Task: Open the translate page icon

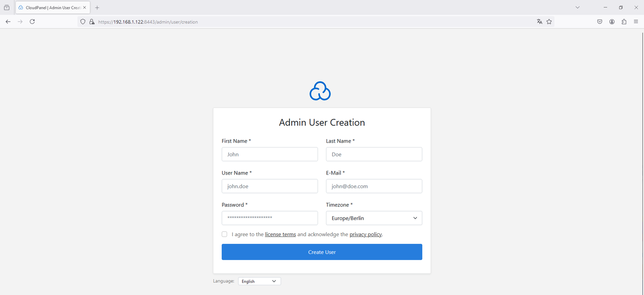Action: click(x=539, y=22)
